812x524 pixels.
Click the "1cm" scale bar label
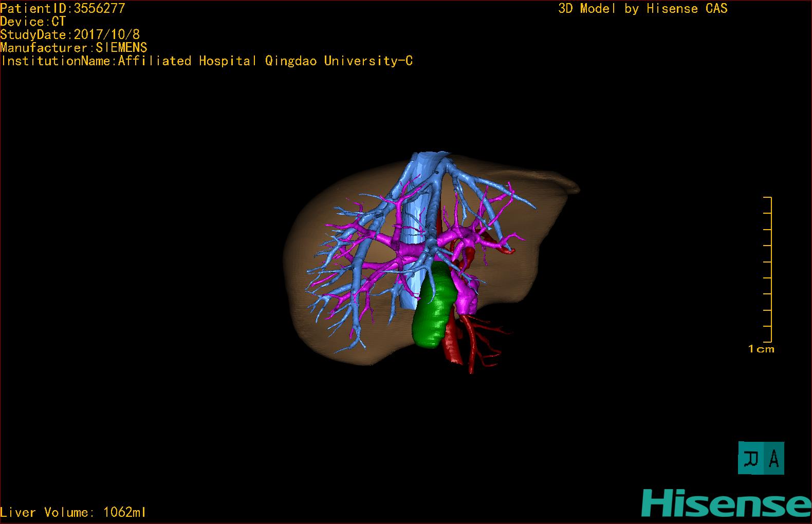click(x=761, y=349)
